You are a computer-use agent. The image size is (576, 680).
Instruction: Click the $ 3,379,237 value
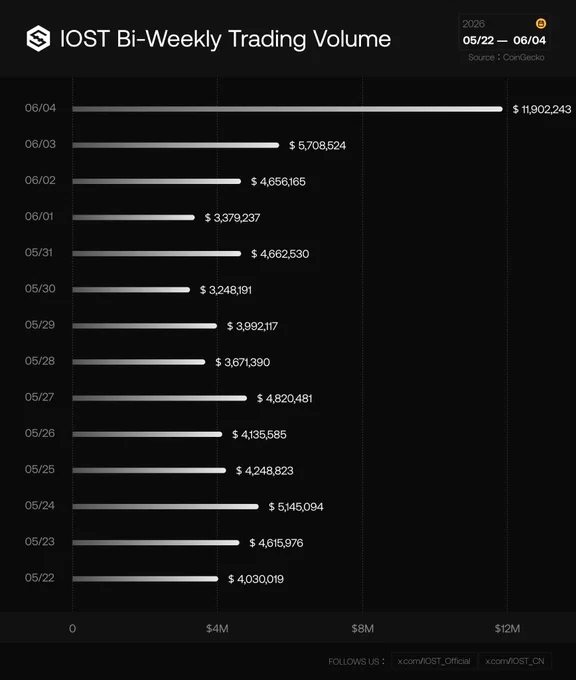point(232,217)
